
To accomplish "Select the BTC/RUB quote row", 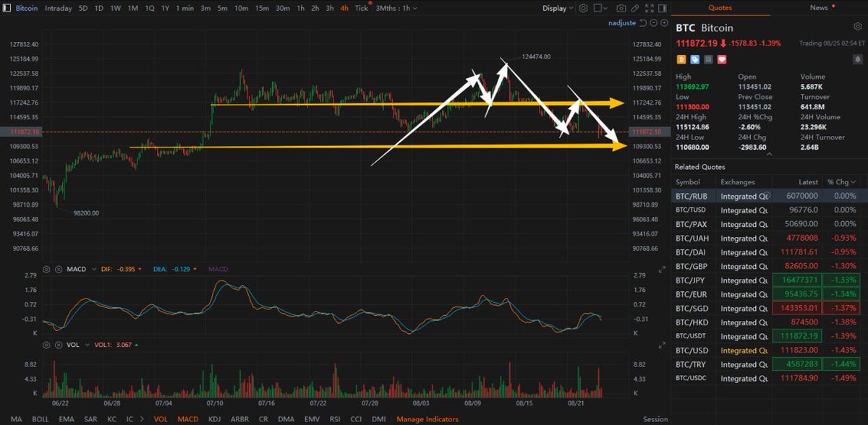I will coord(770,196).
